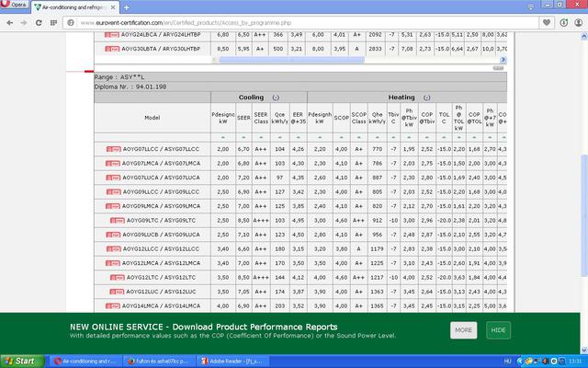Close the Air-conditioning browser tab
Screen dimensions: 588x368
tap(113, 7)
